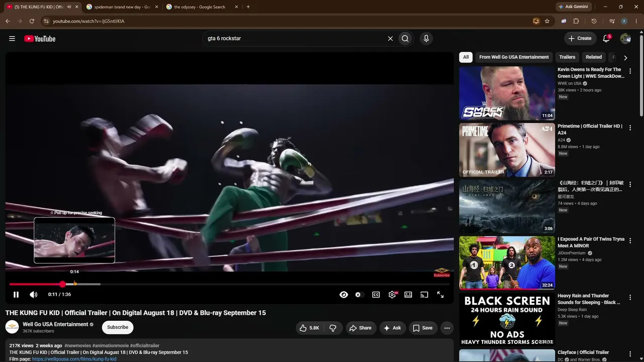Viewport: 644px width, 362px height.
Task: Open the Chrome three-dot menu
Action: point(636,21)
